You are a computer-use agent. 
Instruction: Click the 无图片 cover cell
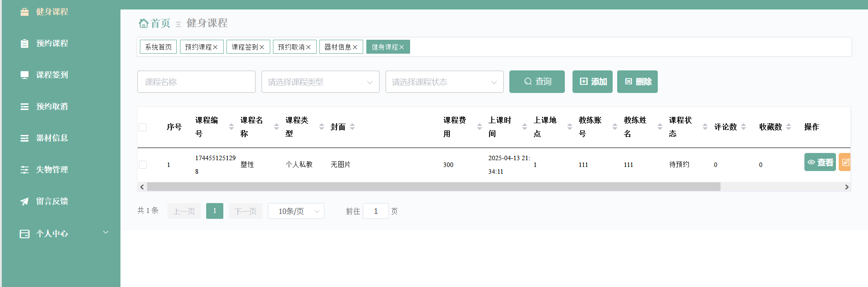point(341,165)
